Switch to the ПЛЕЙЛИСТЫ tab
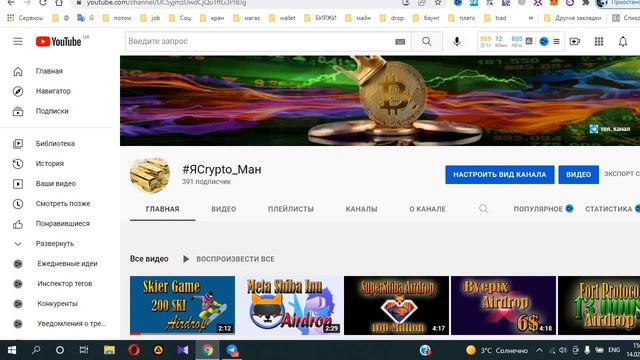Screen dimensions: 640x360 click(291, 209)
